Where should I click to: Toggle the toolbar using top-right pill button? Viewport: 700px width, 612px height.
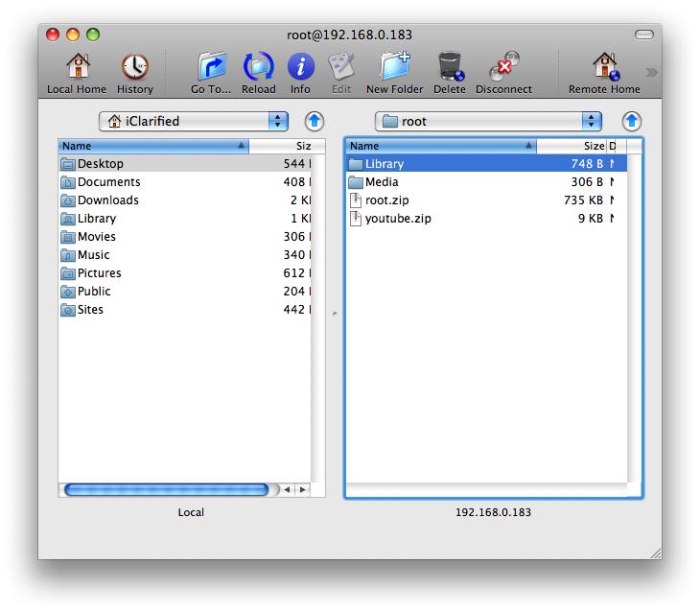[644, 35]
